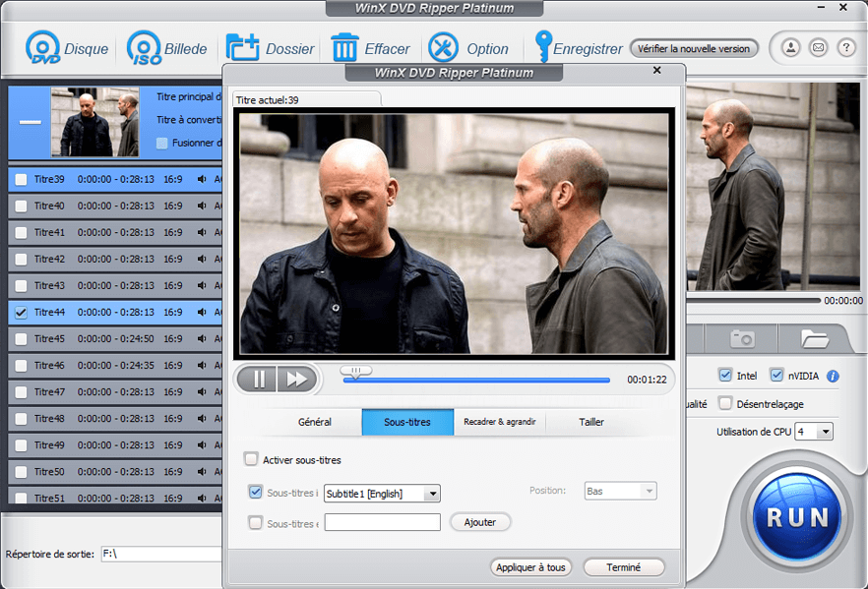The image size is (868, 589).
Task: Open the Subtitle1 [English] dropdown
Action: (x=382, y=494)
